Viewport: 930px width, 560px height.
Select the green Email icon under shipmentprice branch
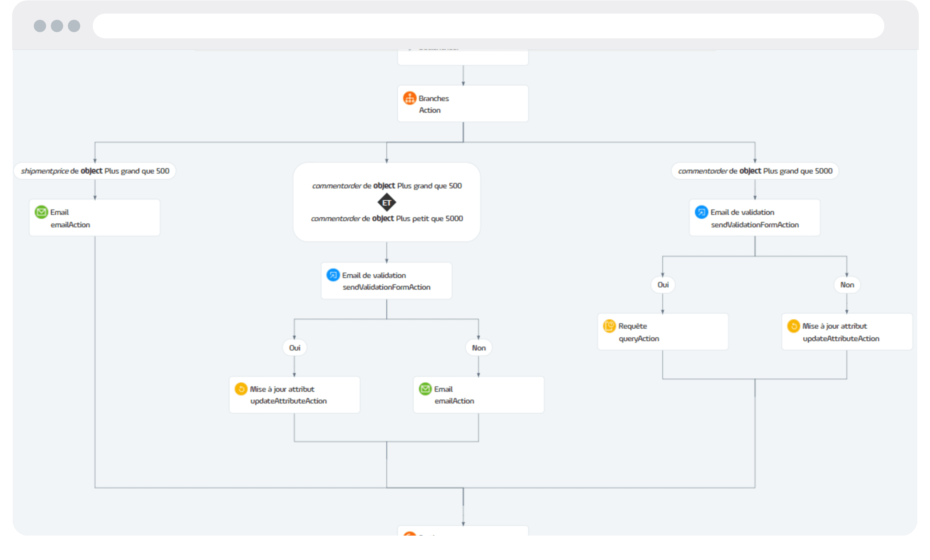(x=41, y=212)
